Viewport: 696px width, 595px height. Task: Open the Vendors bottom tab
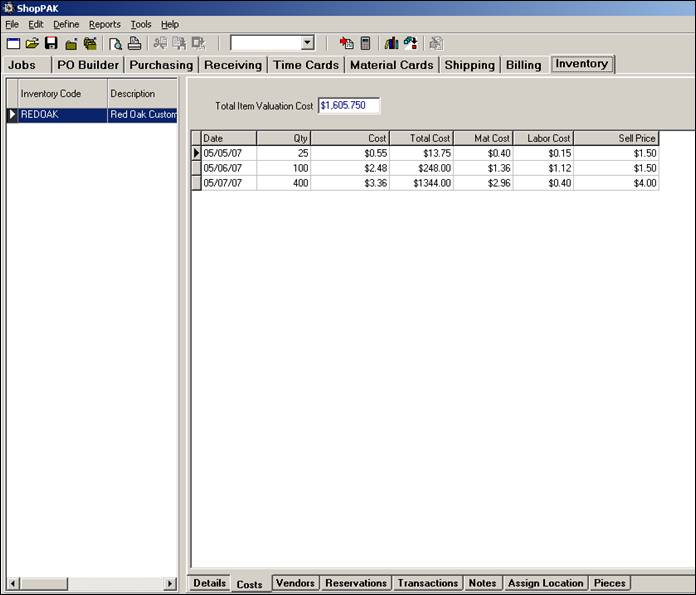[x=295, y=583]
